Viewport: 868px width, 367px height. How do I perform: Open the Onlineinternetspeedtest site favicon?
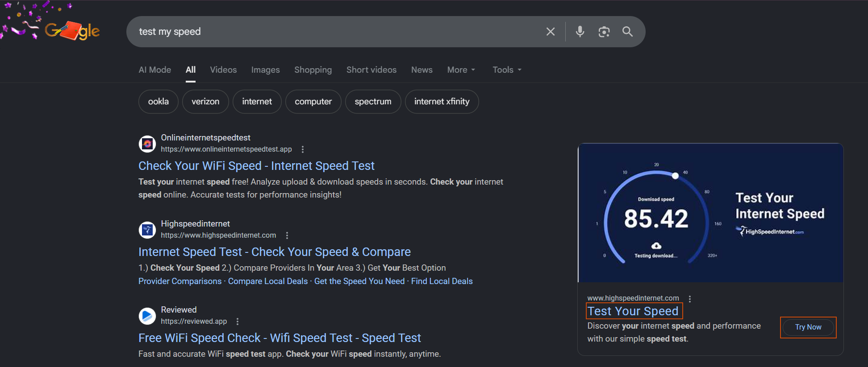pyautogui.click(x=147, y=144)
